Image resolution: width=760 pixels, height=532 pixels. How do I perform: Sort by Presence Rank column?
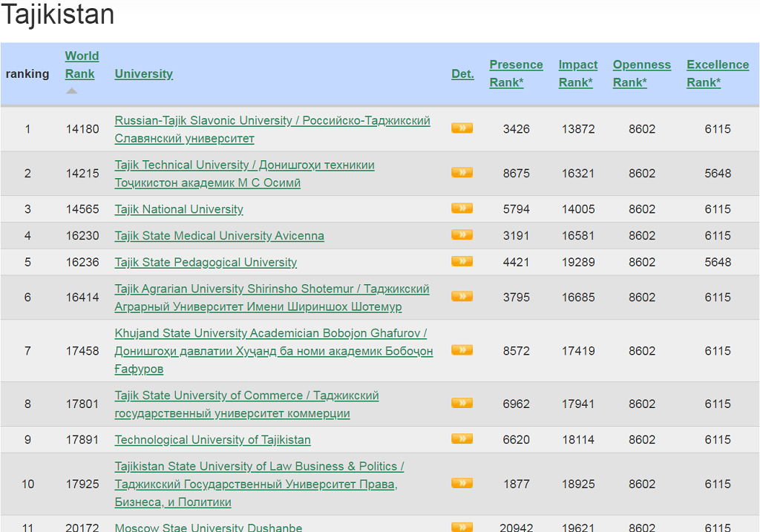click(x=517, y=73)
